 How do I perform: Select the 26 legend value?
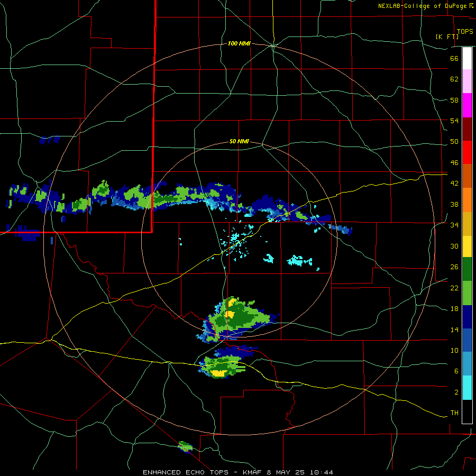pos(454,267)
